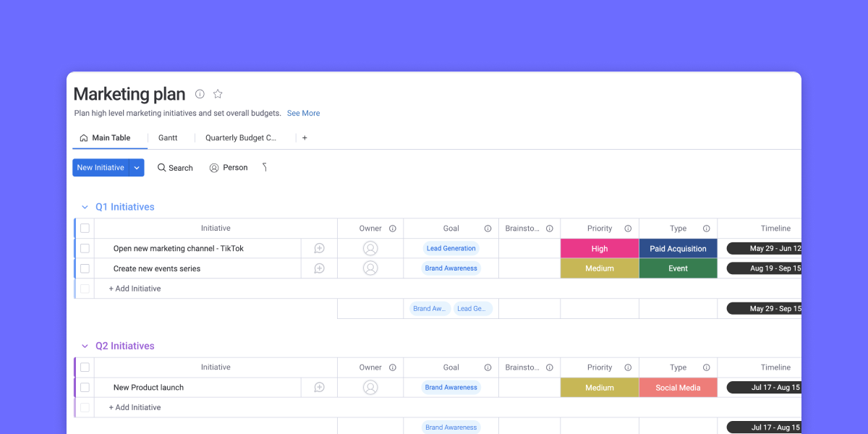Open the New Initiative dropdown arrow
The width and height of the screenshot is (868, 434).
[136, 167]
